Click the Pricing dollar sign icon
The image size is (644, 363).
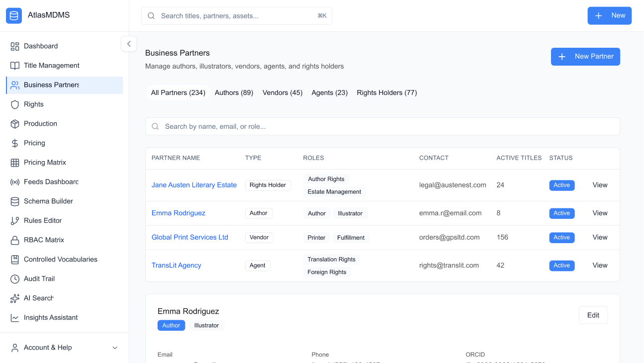tap(15, 143)
